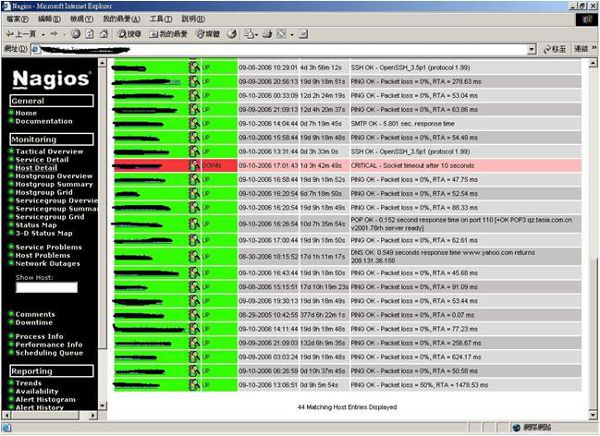The height and width of the screenshot is (436, 600).
Task: Open the Hostgroup Grid link
Action: coord(44,192)
